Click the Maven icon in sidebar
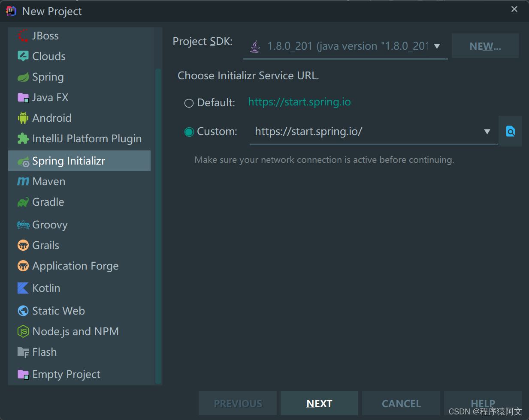The image size is (529, 420). coord(23,181)
